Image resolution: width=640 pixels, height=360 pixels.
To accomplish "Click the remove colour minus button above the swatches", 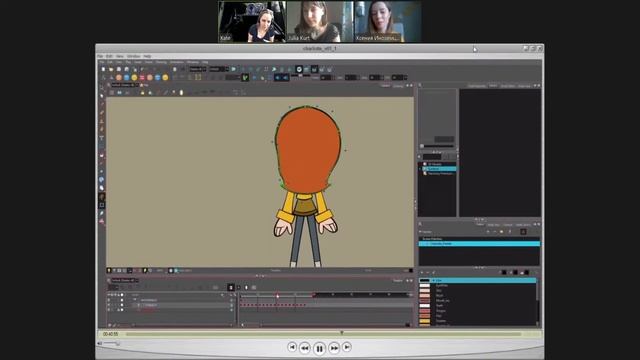I will [x=428, y=273].
